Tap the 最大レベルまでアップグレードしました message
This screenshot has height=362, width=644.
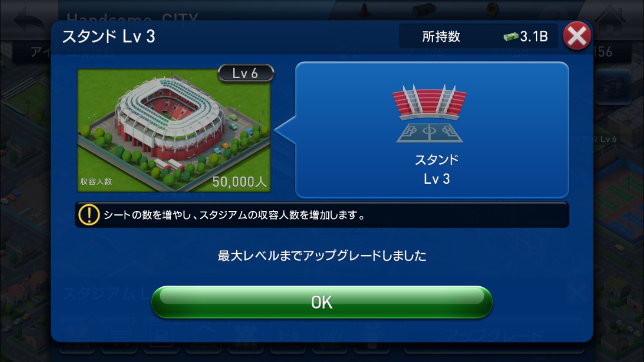(322, 256)
